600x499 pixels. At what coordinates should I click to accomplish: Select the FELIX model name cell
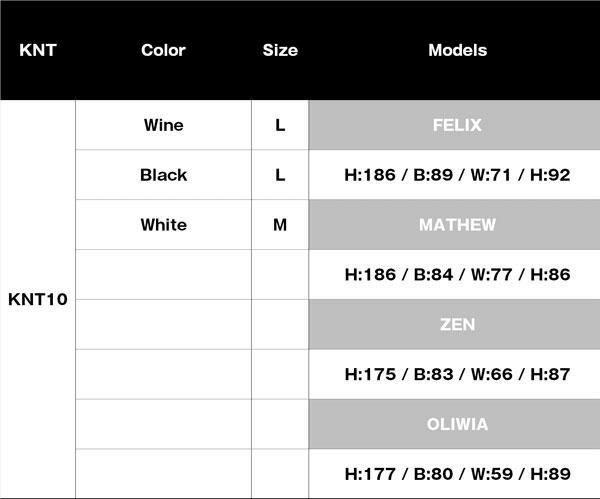click(457, 125)
